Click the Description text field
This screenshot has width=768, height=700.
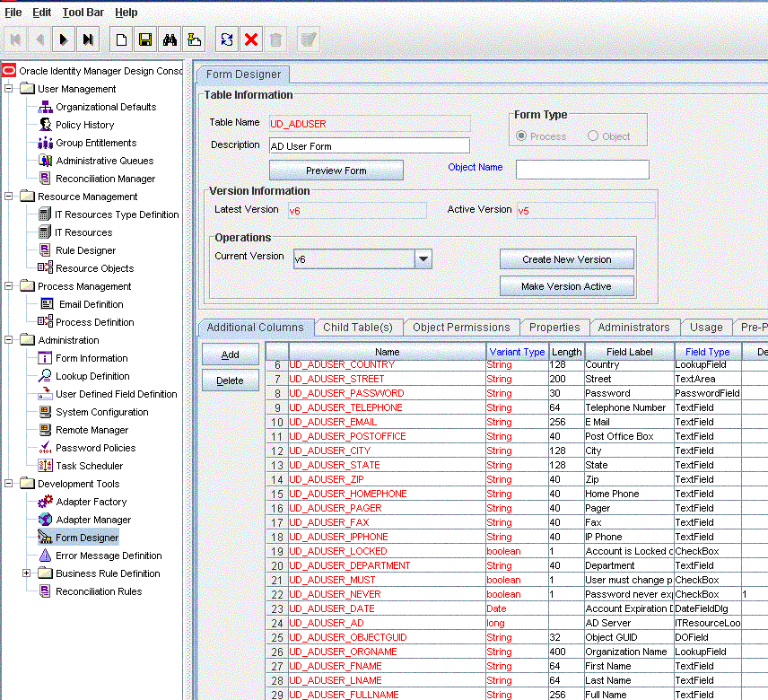369,145
